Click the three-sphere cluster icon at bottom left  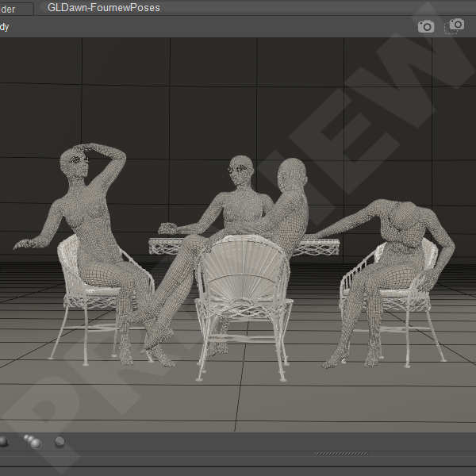coord(32,441)
